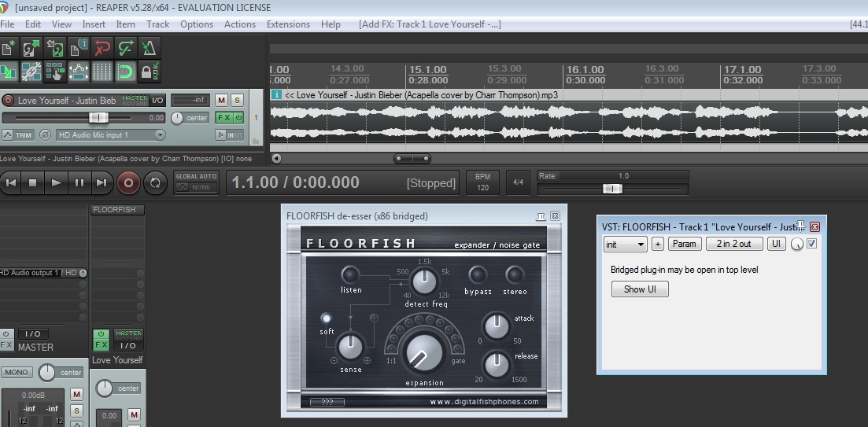
Task: Click the red Undo toolbar icon
Action: coord(102,48)
